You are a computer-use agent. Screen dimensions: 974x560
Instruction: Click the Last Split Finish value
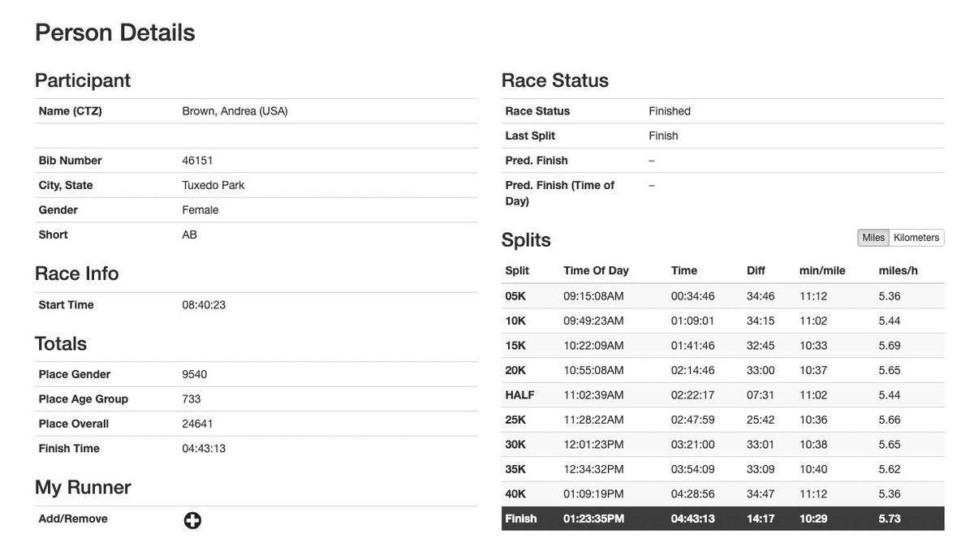(x=663, y=135)
